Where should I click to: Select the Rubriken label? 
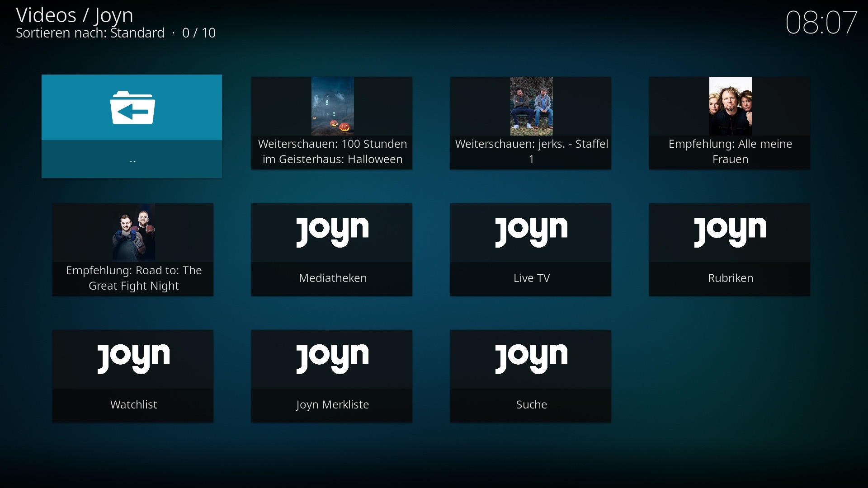click(731, 278)
